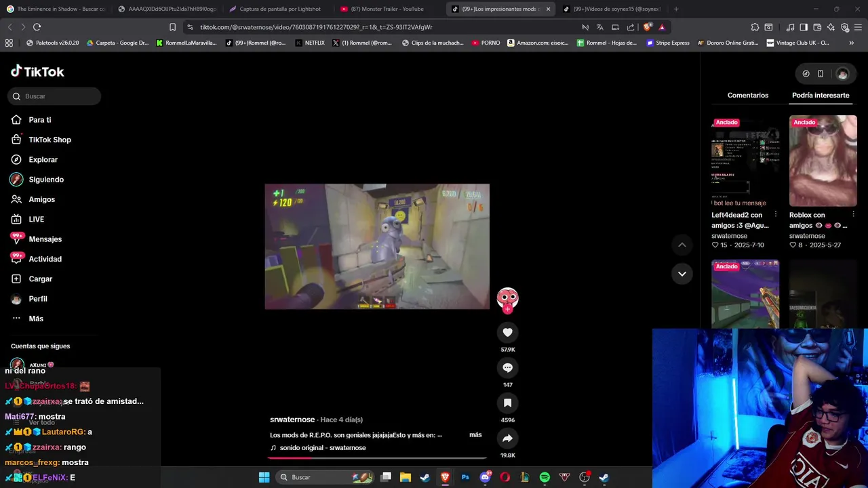
Task: Open the Stripe Express bookmark
Action: coord(667,43)
